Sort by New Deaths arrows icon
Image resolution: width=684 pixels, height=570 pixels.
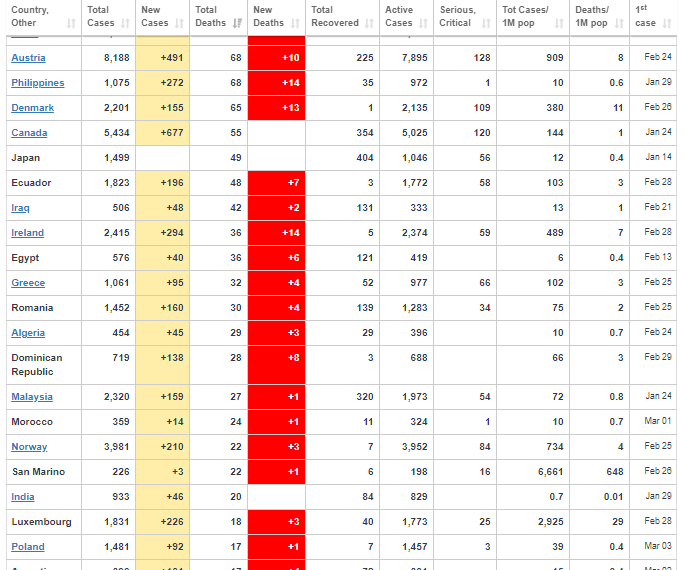[295, 23]
